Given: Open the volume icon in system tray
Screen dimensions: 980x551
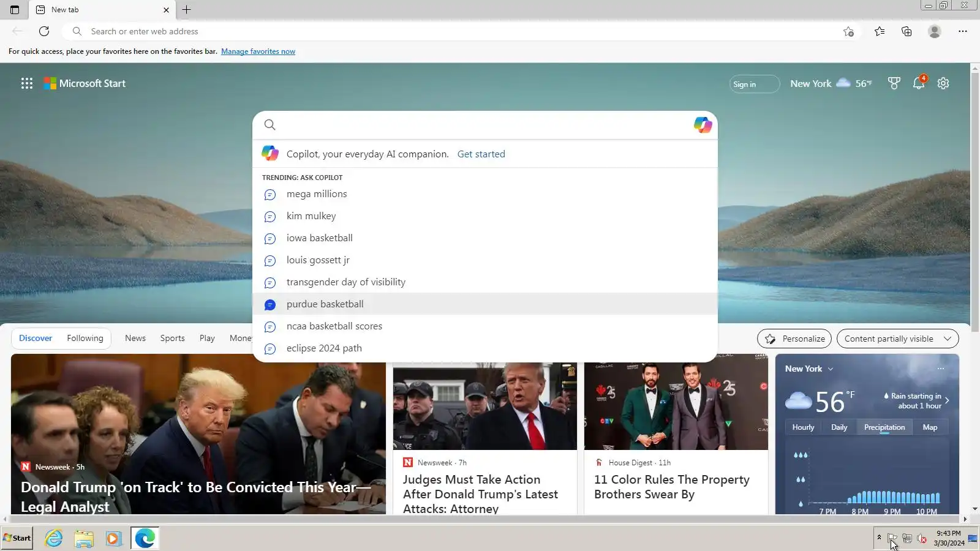Looking at the screenshot, I should pyautogui.click(x=922, y=538).
